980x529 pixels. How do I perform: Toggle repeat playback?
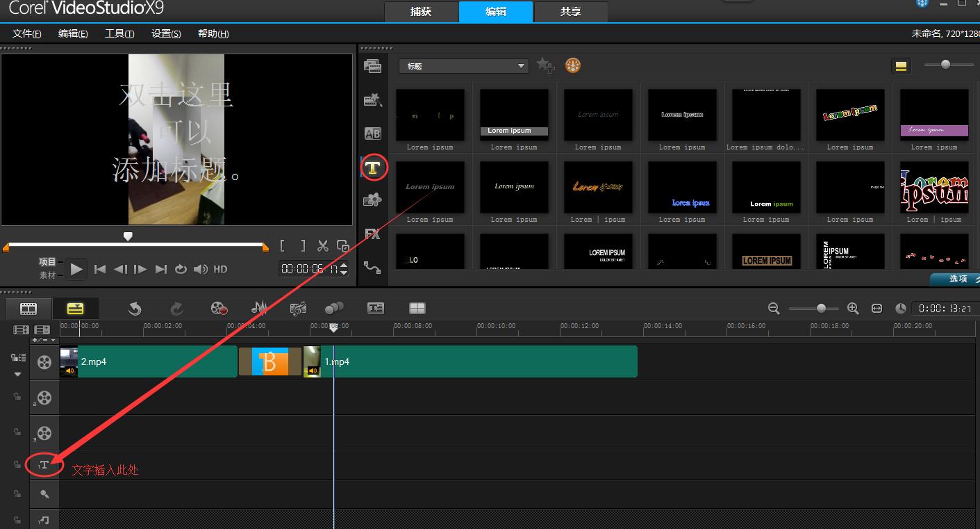click(x=181, y=269)
